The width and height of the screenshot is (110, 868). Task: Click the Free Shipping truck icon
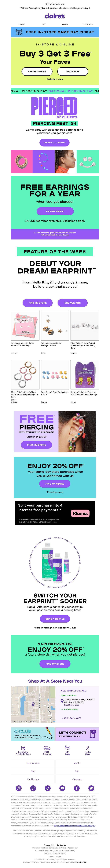coord(47,748)
